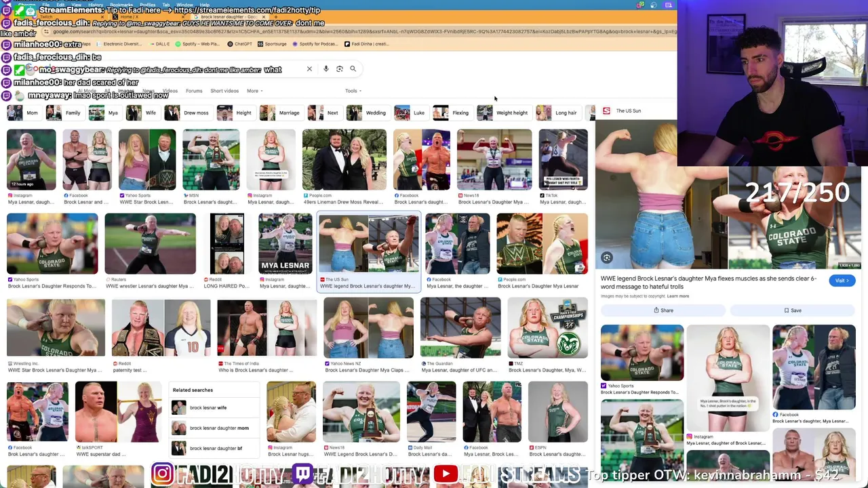Viewport: 868px width, 488px height.
Task: Open search by image camera icon
Action: click(340, 69)
